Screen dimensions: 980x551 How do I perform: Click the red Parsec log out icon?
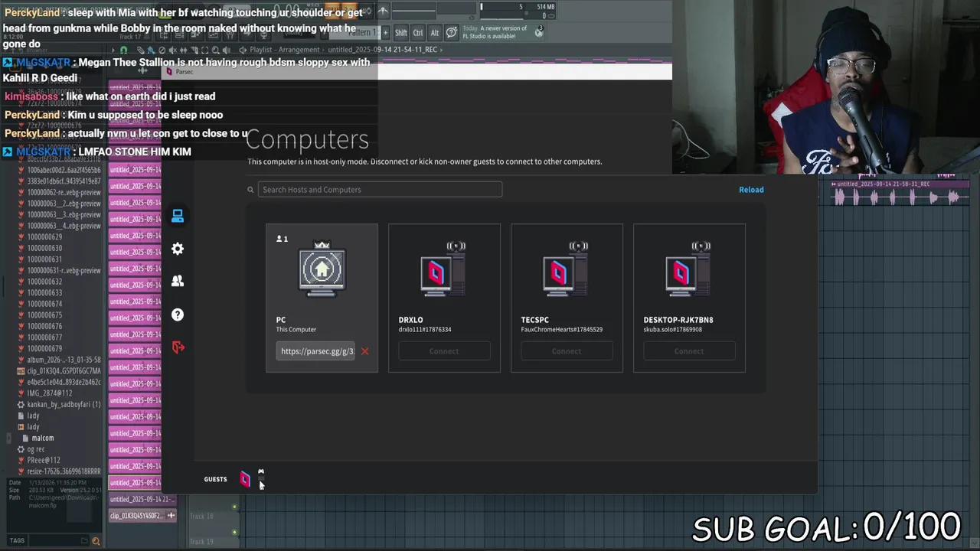(178, 347)
